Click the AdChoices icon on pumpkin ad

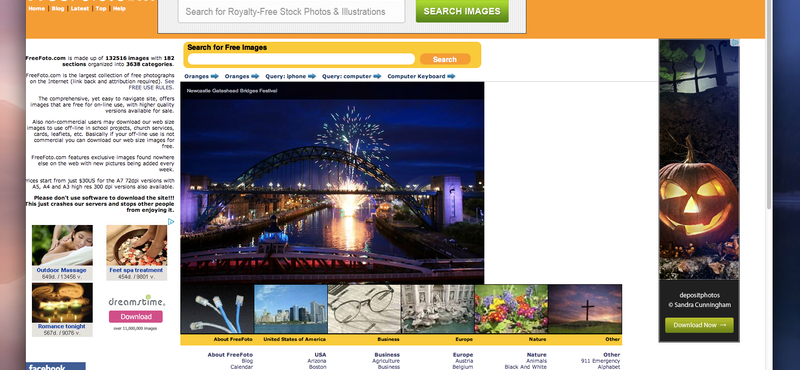click(x=735, y=43)
